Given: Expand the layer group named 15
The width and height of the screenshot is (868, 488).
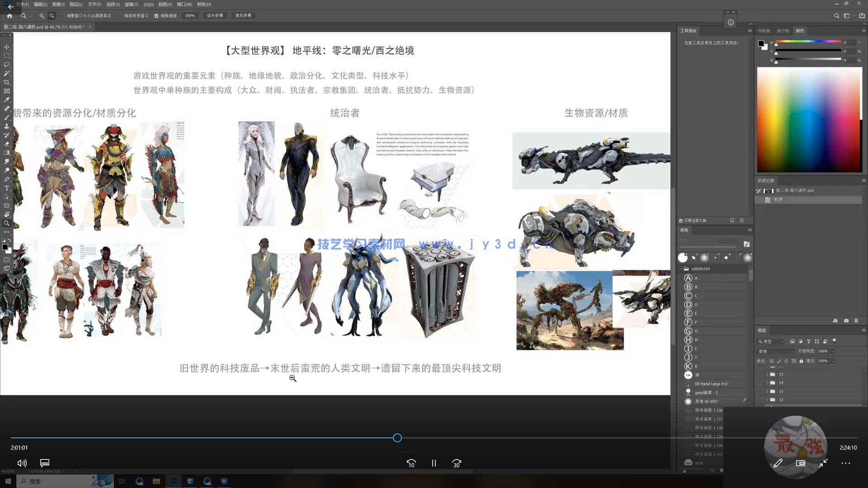Looking at the screenshot, I should [767, 374].
